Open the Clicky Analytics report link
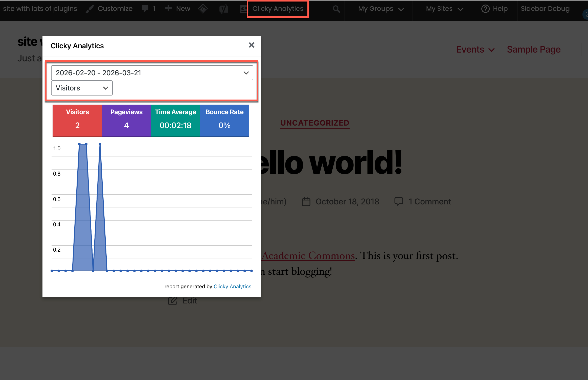Image resolution: width=588 pixels, height=380 pixels. click(232, 287)
